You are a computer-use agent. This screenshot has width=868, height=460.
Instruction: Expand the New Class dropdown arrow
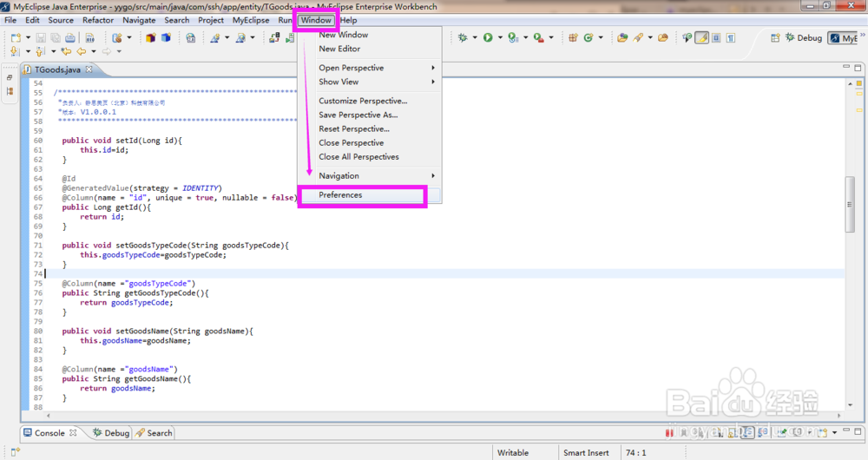point(601,37)
